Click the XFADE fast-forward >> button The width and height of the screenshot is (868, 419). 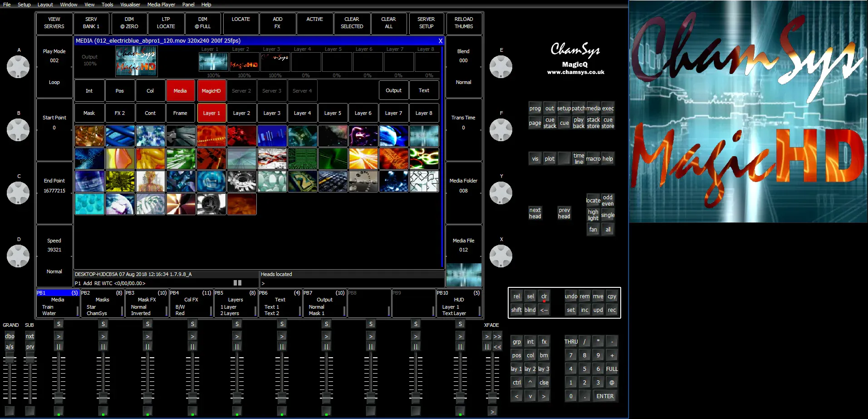point(497,336)
